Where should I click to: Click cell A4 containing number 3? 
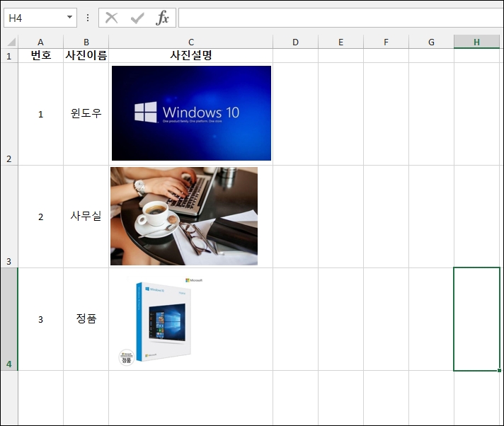40,319
